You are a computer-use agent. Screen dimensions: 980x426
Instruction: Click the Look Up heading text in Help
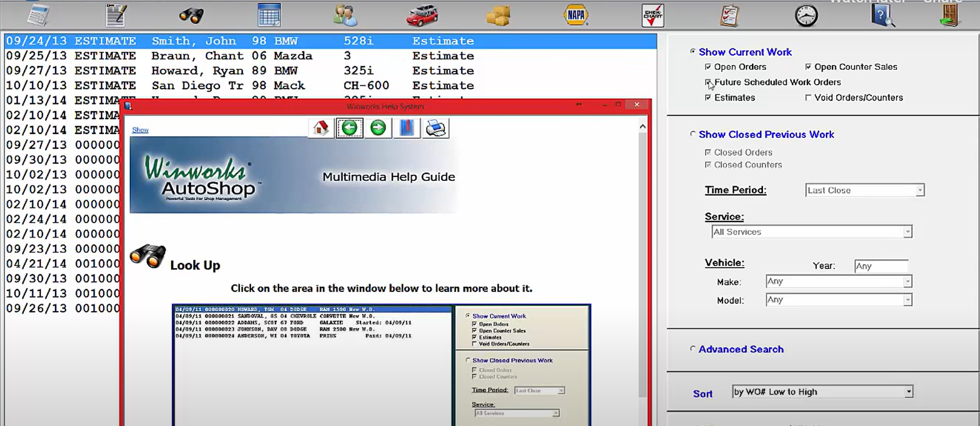pos(195,265)
